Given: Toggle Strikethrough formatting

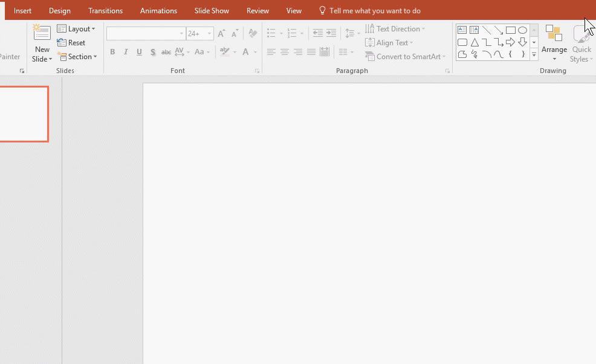Looking at the screenshot, I should click(x=166, y=52).
